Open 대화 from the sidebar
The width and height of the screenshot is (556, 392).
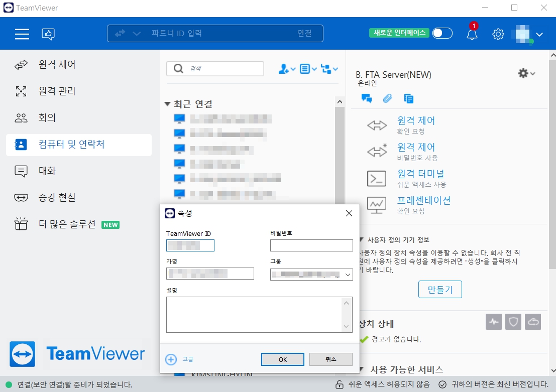(x=79, y=171)
